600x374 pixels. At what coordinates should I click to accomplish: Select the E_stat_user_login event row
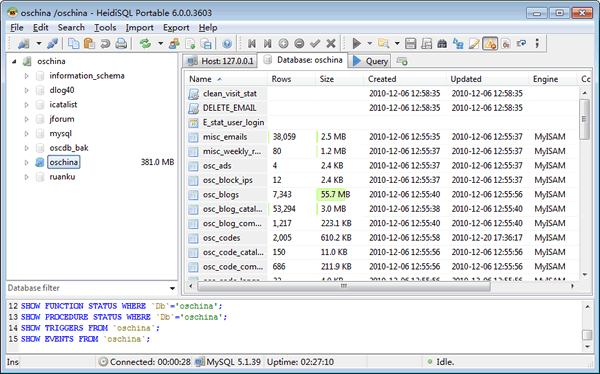(382, 122)
